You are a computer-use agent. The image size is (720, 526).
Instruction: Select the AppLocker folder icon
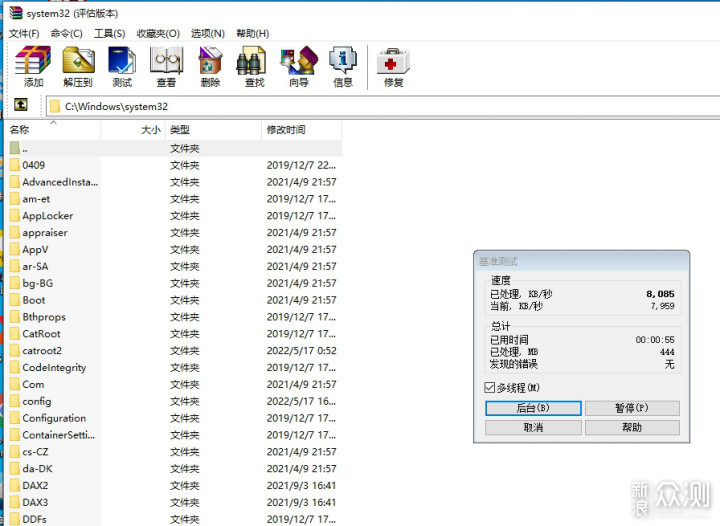[15, 216]
